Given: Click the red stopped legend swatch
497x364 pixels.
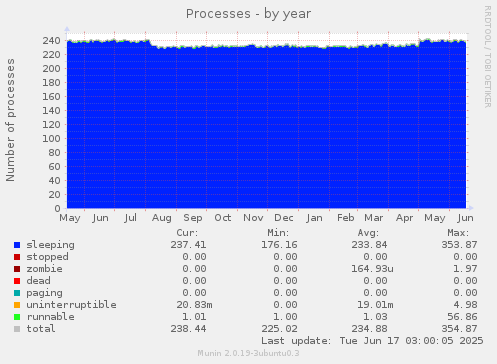Looking at the screenshot, I should point(17,257).
